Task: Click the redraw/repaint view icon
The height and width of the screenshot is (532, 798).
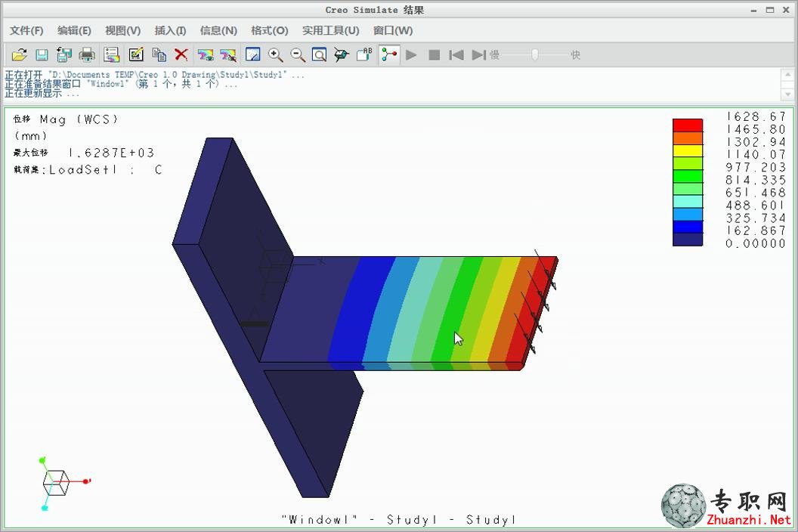Action: [253, 54]
